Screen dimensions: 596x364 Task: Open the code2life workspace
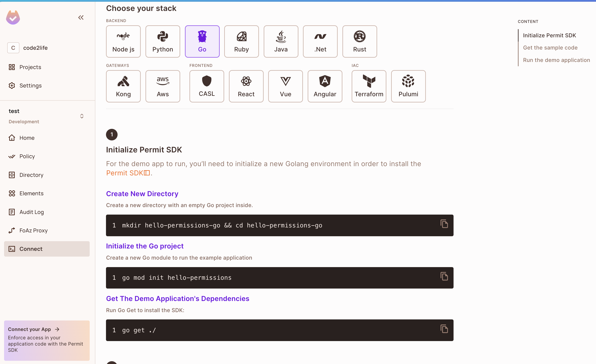coord(28,48)
